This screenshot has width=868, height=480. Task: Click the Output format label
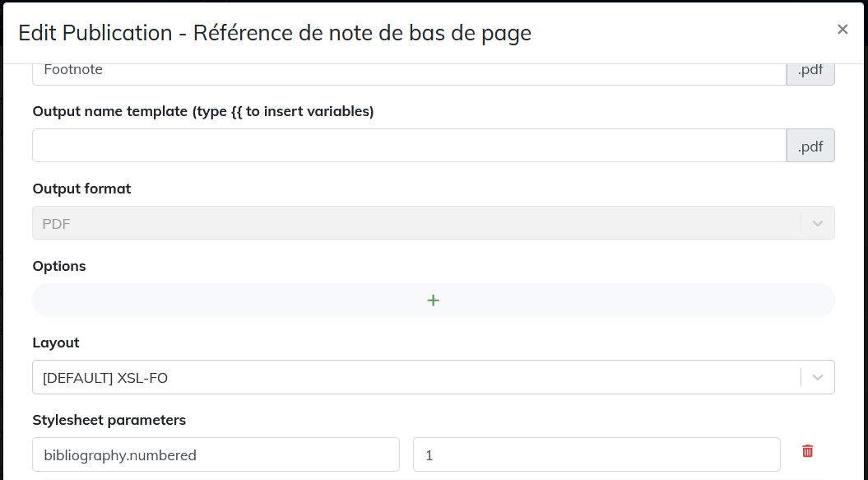point(82,189)
